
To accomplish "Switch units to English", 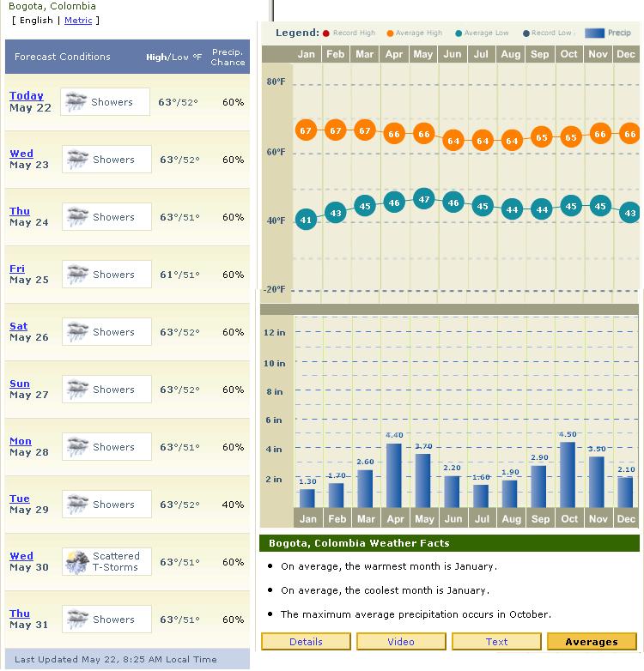I will click(x=35, y=20).
